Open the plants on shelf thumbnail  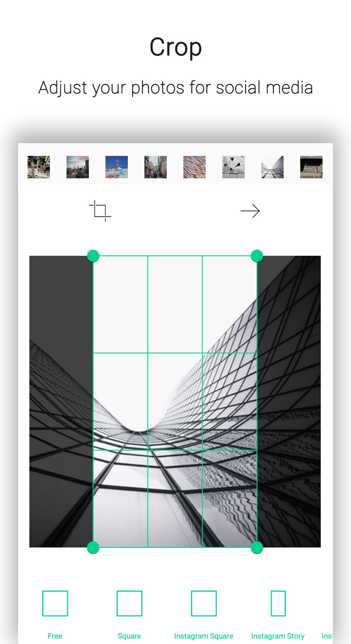click(x=39, y=167)
